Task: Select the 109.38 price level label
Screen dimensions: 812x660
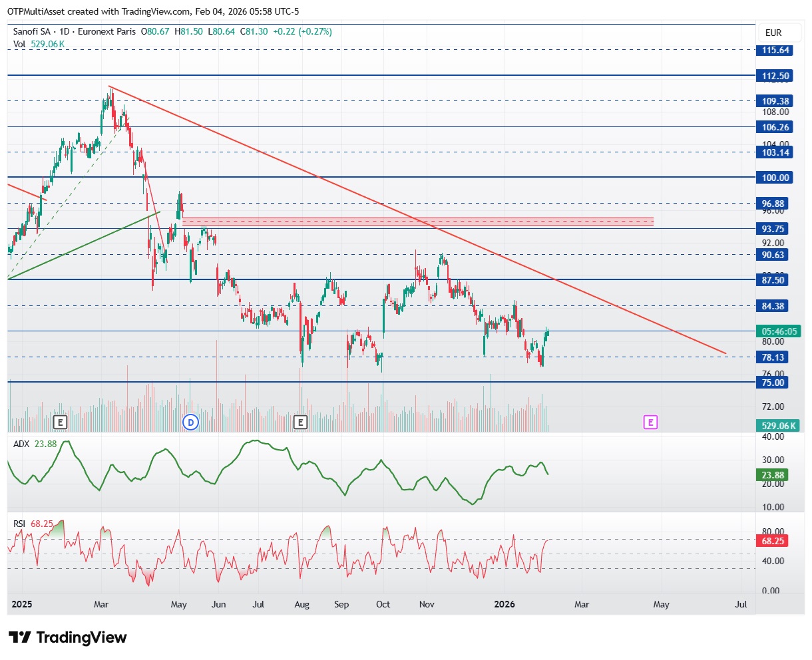Action: click(775, 101)
